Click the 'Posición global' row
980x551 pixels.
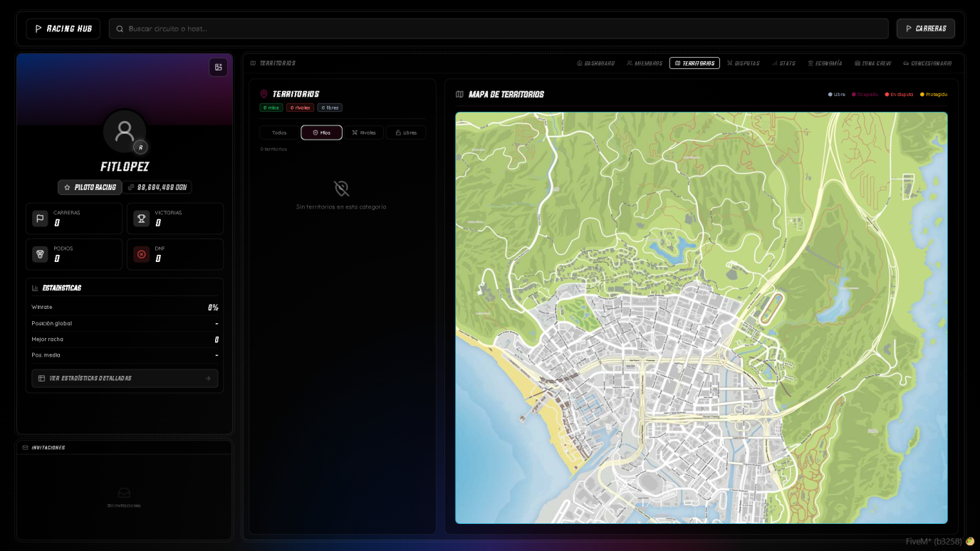click(125, 323)
